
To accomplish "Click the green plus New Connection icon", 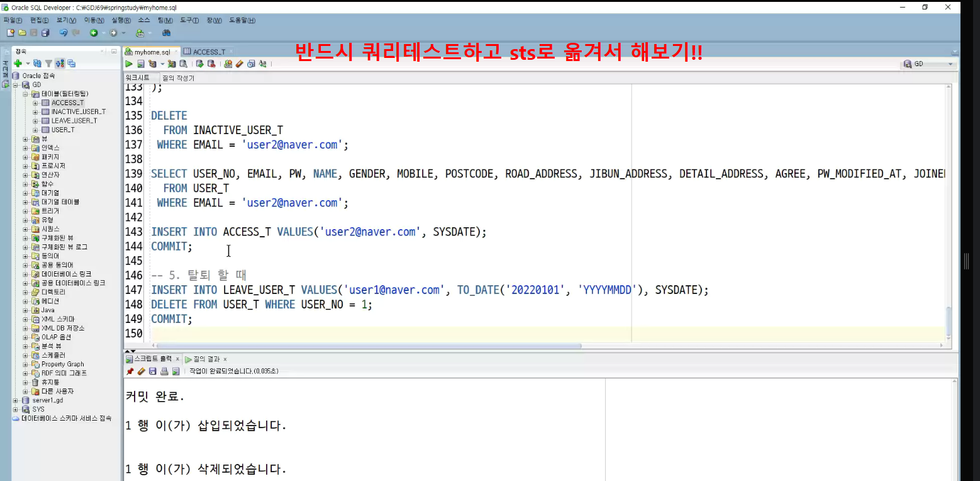I will [x=18, y=64].
